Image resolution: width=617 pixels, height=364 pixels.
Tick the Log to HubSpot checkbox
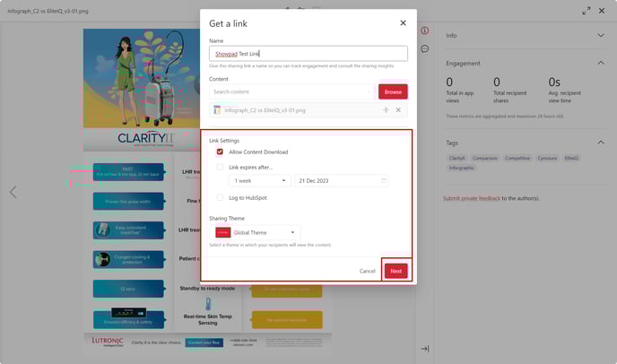tap(221, 198)
